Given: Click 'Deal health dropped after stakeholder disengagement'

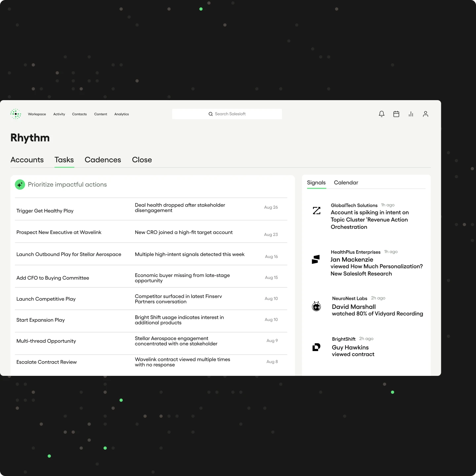Looking at the screenshot, I should (180, 208).
